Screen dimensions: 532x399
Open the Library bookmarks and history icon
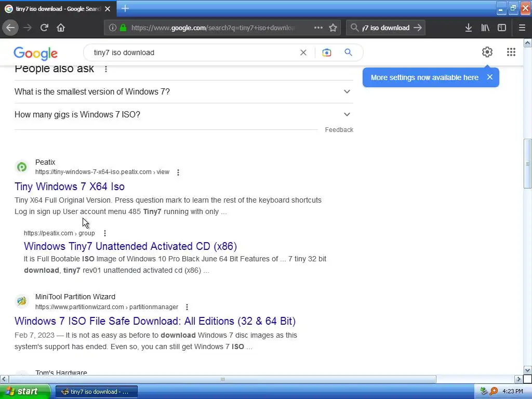point(485,28)
